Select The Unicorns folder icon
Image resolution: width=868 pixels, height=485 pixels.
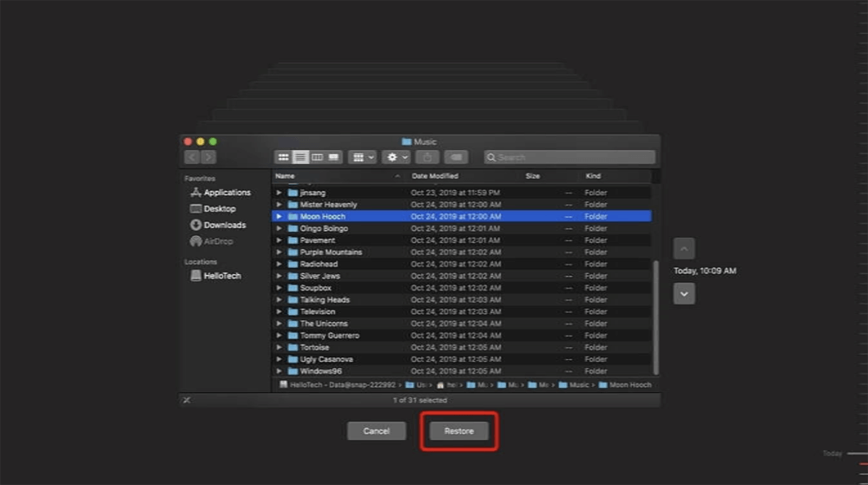coord(293,324)
